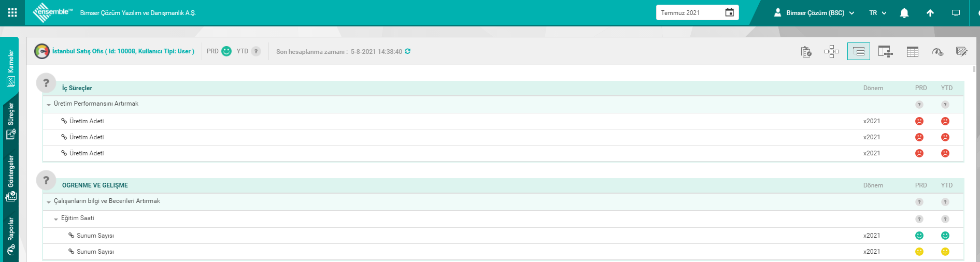980x262 pixels.
Task: Click İstanbul Satış Ofis scorecard title link
Action: click(x=123, y=51)
